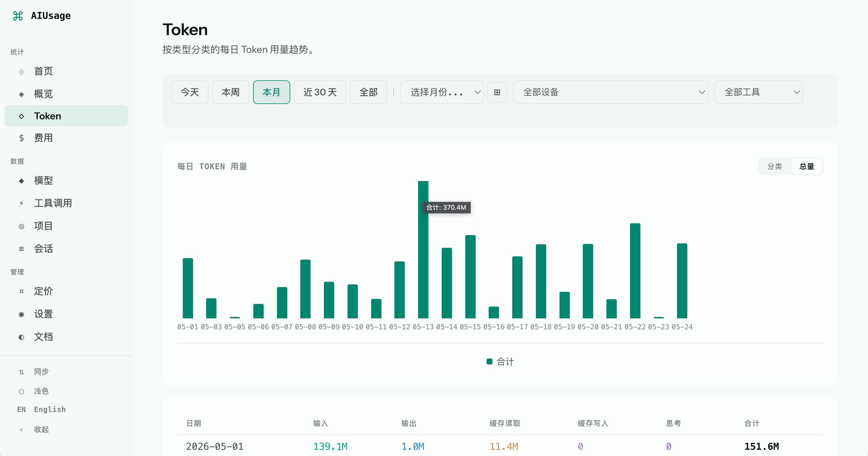Click the grid calendar icon button in filter bar
Screen dimensions: 868x456
tap(497, 92)
